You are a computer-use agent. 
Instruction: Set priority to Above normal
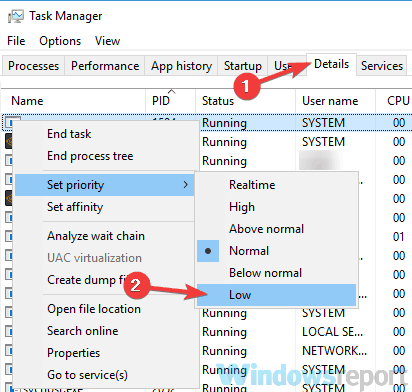pyautogui.click(x=277, y=229)
